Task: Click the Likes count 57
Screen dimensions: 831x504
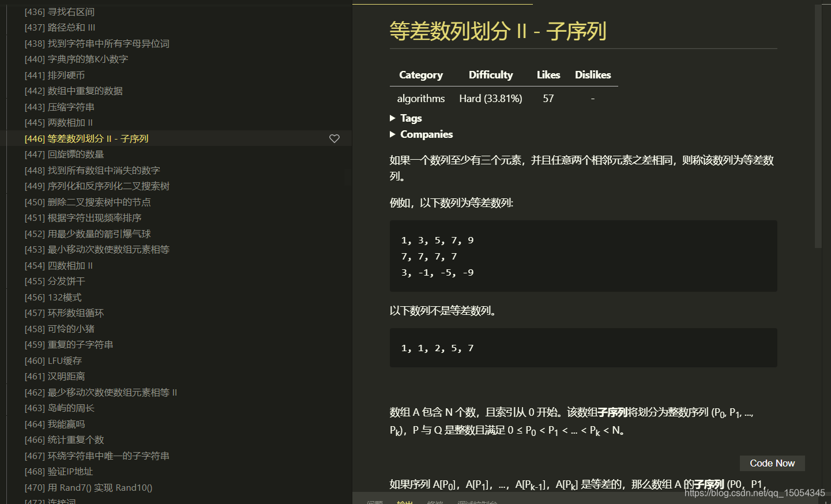Action: 548,99
